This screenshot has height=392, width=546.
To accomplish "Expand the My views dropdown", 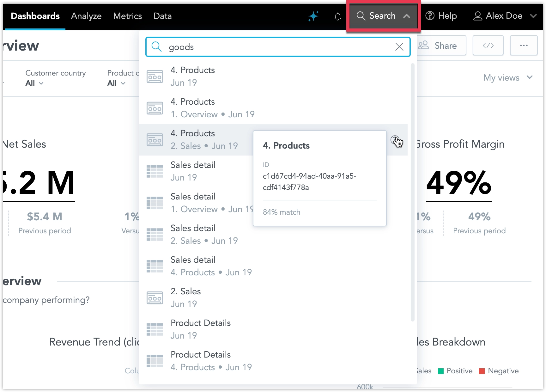I will (x=507, y=77).
